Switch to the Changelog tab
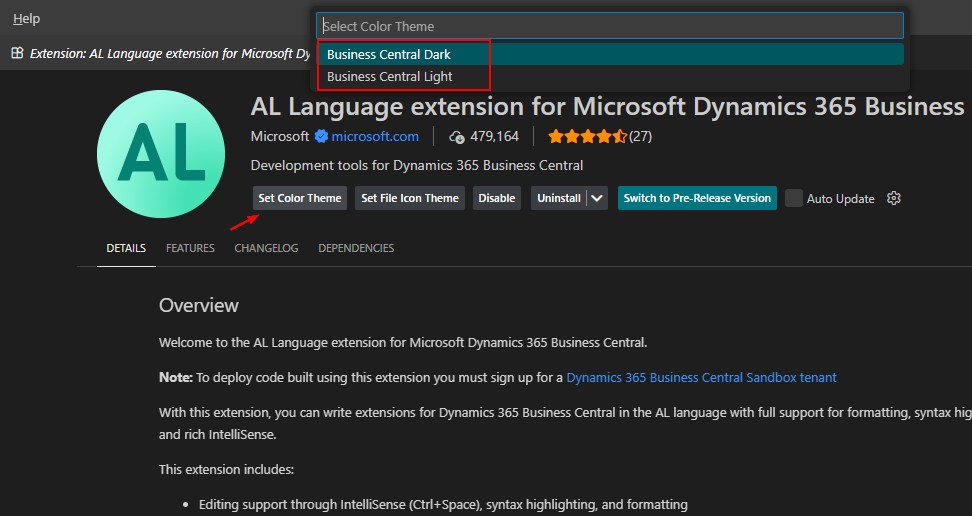Image resolution: width=972 pixels, height=516 pixels. pos(266,248)
